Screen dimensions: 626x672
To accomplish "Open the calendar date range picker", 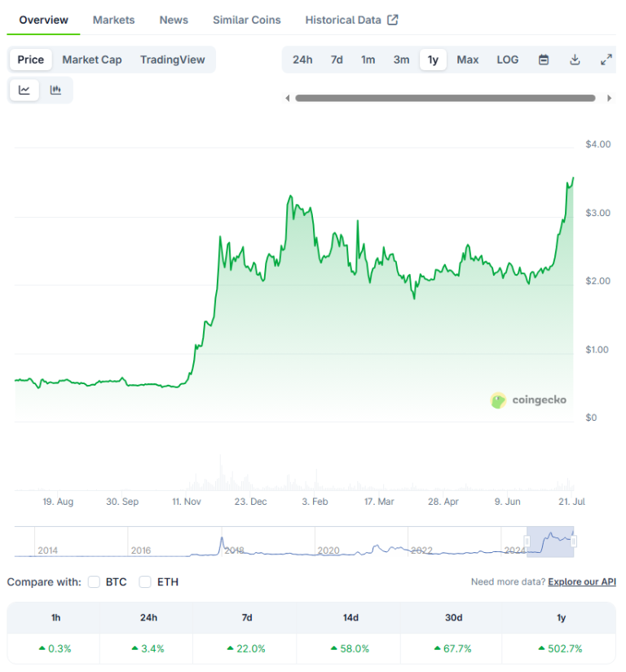I will (543, 59).
